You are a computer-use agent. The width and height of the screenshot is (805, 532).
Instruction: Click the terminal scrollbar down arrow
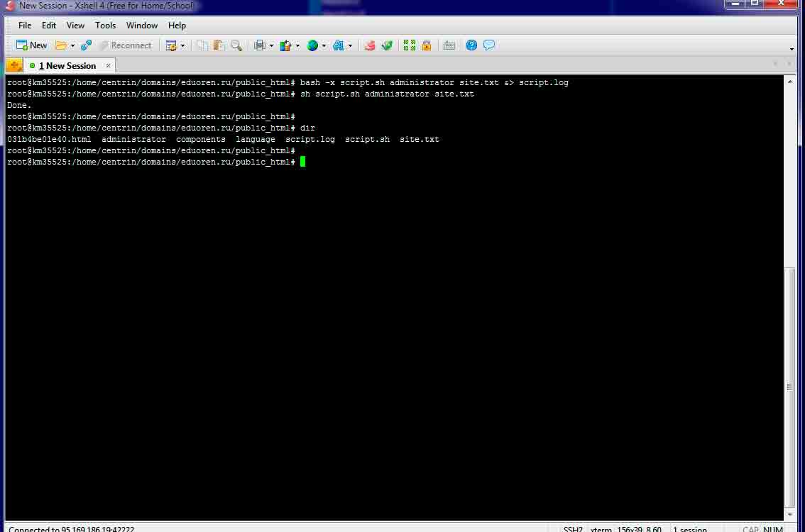[x=789, y=514]
